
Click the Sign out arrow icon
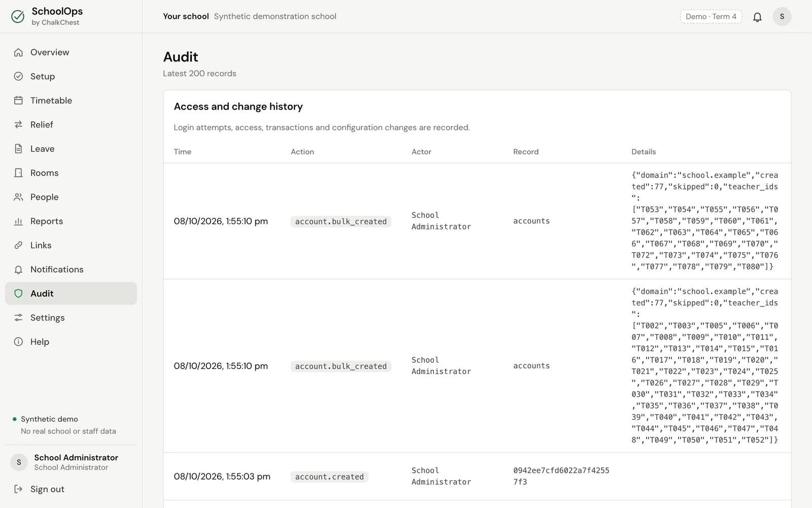coord(18,489)
